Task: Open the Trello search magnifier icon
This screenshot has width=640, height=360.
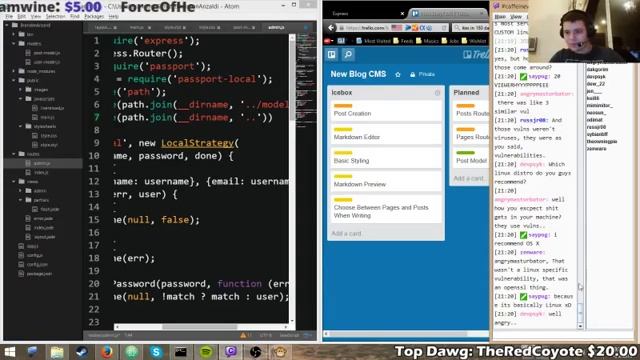Action: [x=348, y=54]
